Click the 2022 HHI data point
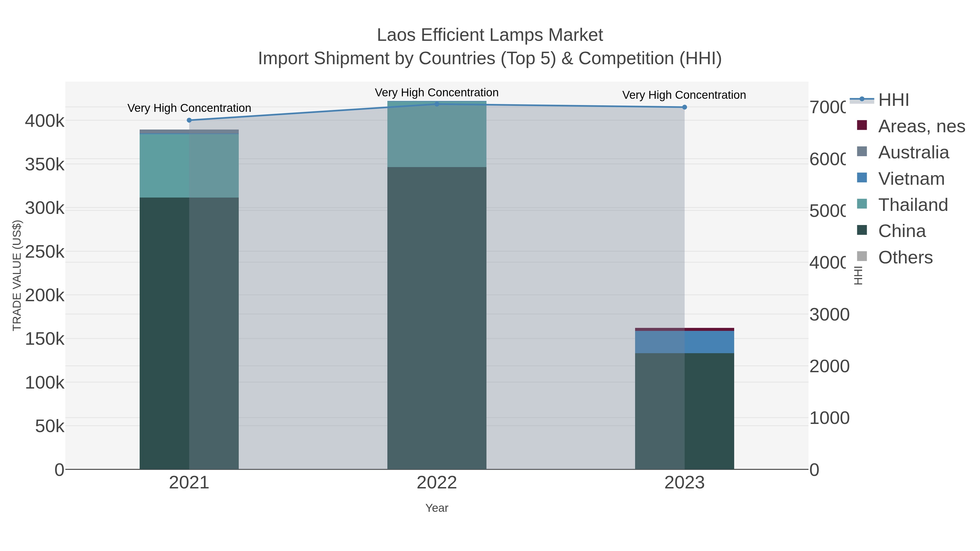This screenshot has width=980, height=551. [437, 104]
